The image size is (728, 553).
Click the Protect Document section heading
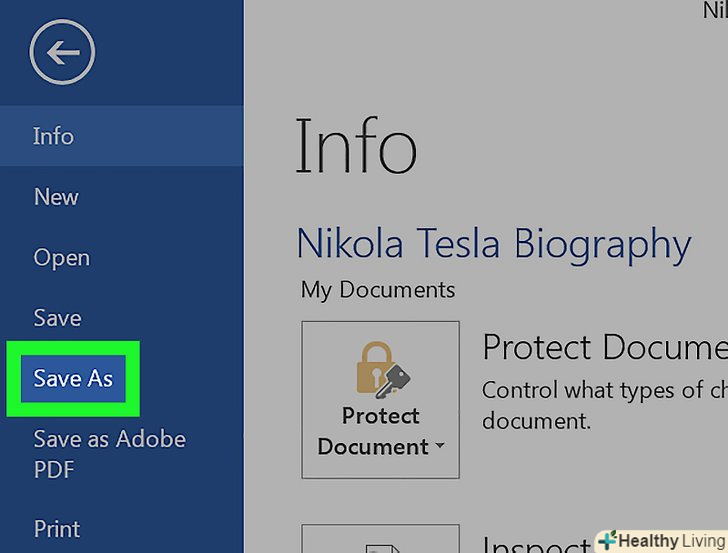(x=604, y=347)
